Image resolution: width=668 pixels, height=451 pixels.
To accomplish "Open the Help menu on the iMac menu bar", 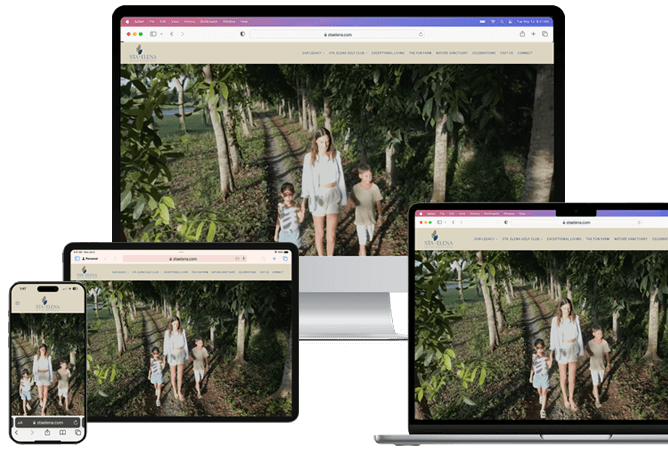I will point(244,22).
